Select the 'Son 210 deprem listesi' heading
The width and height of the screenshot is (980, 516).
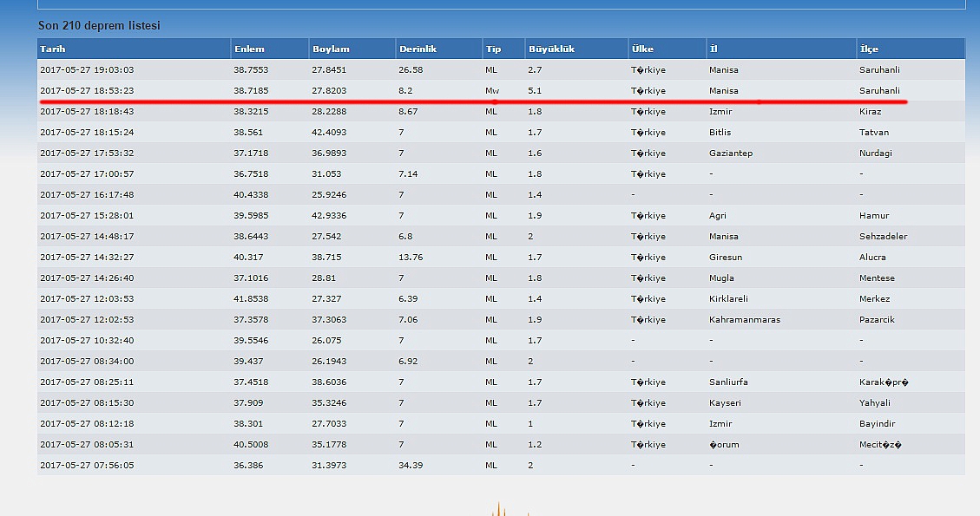tap(99, 26)
